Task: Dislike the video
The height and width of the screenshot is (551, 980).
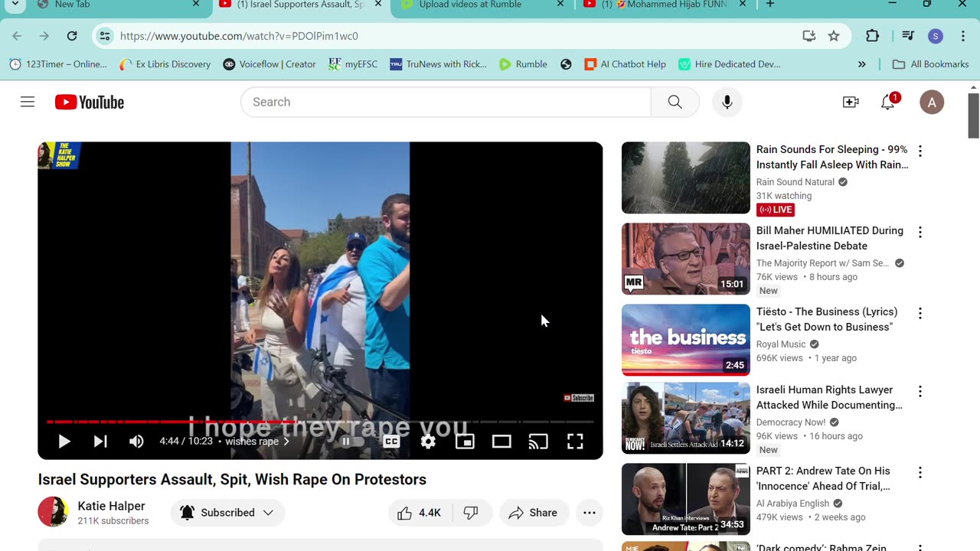Action: (471, 513)
